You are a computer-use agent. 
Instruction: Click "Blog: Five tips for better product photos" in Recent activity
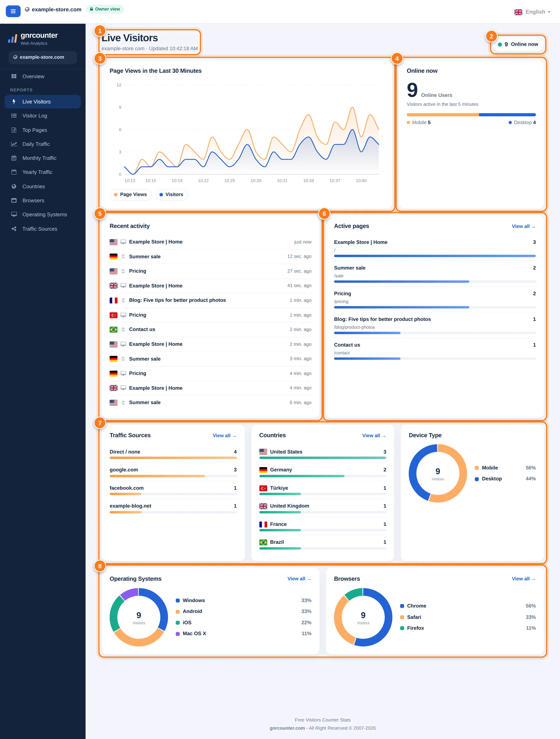177,300
